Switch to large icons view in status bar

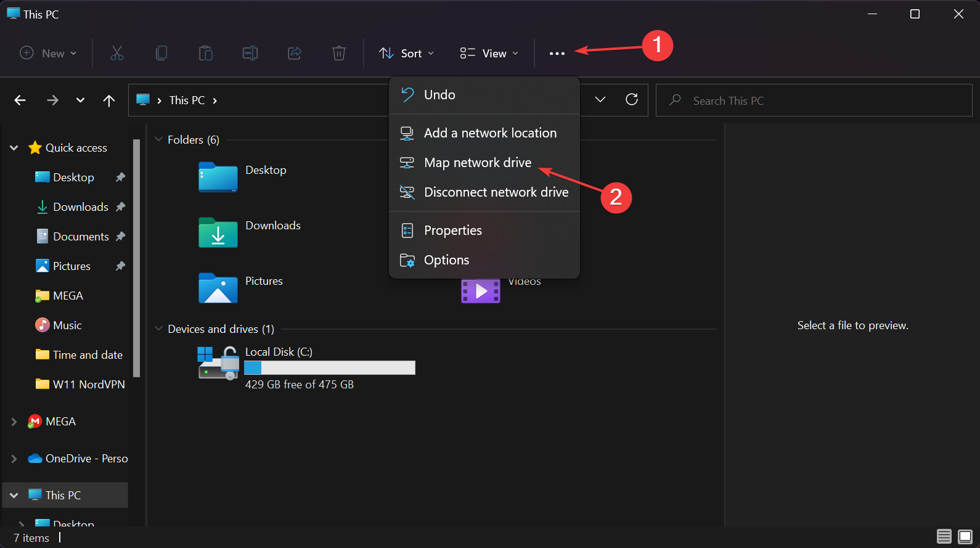pyautogui.click(x=965, y=536)
